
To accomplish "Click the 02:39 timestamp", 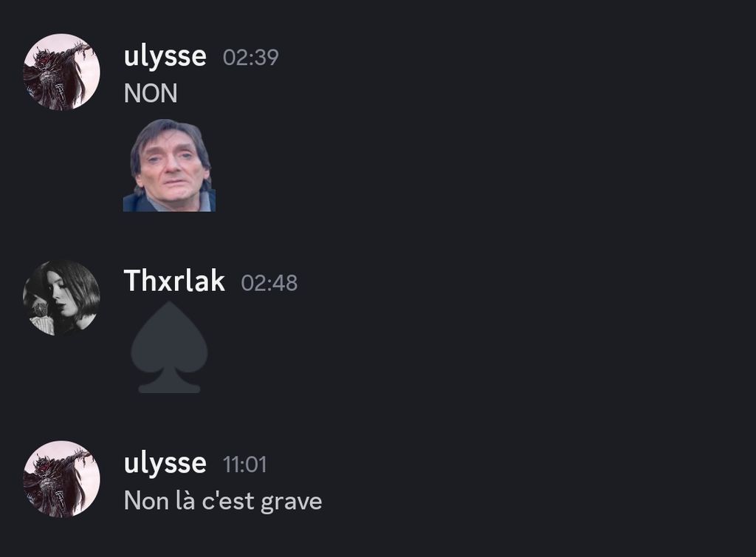I will pos(251,58).
